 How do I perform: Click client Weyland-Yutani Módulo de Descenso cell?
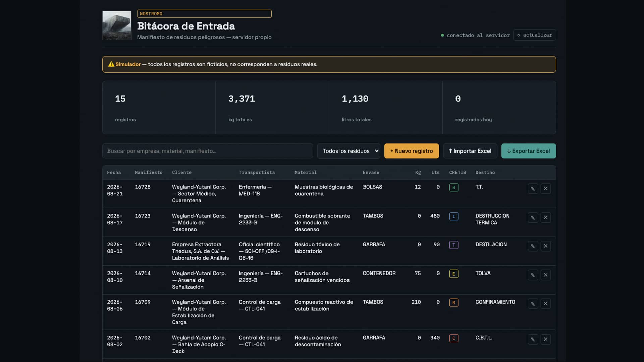coord(199,223)
